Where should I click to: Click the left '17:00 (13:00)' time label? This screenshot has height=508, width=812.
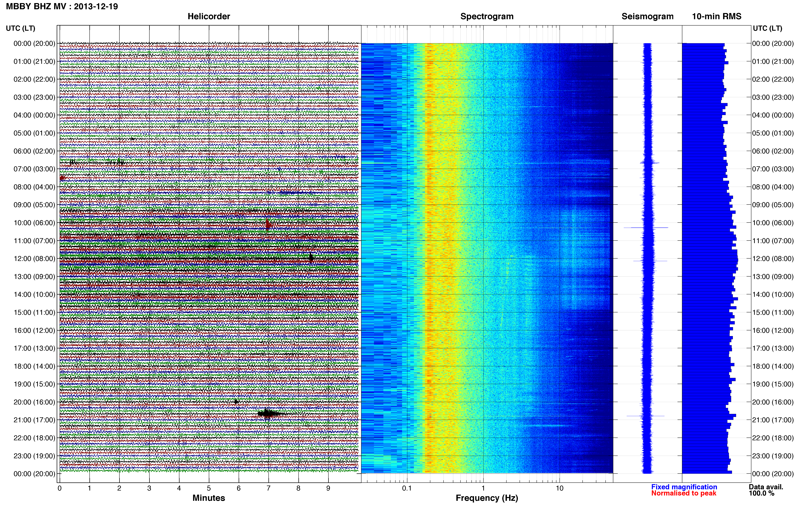[34, 348]
